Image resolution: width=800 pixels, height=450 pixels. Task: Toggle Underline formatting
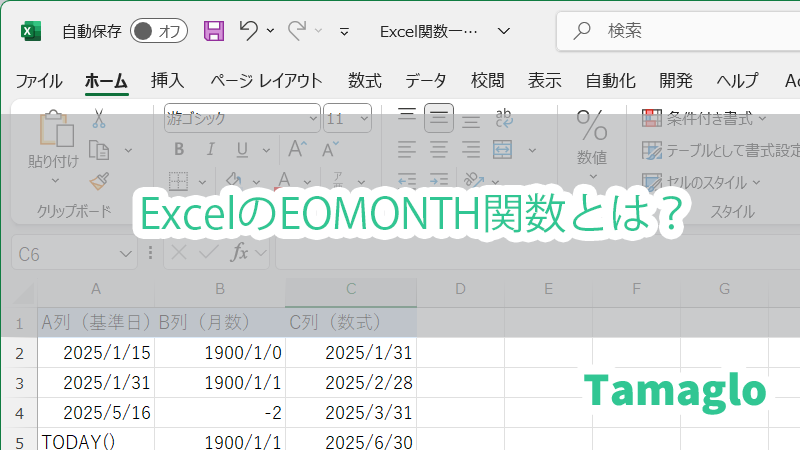pyautogui.click(x=241, y=150)
